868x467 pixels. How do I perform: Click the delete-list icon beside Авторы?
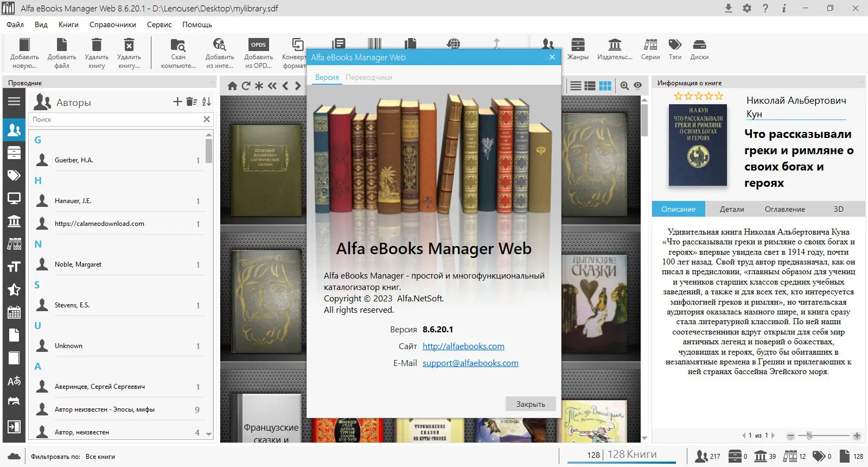pos(192,102)
